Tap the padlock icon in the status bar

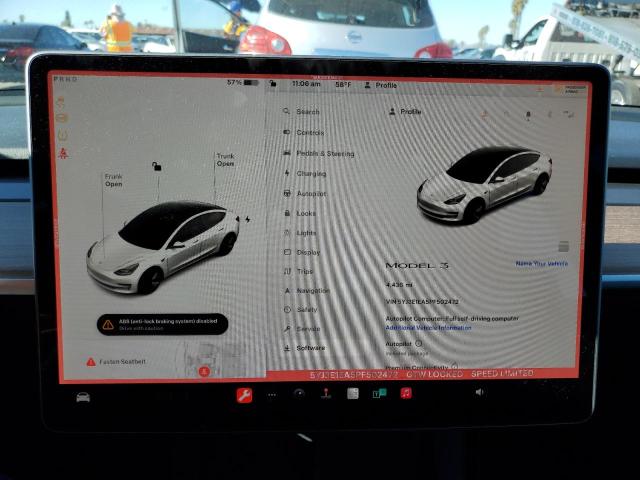273,84
